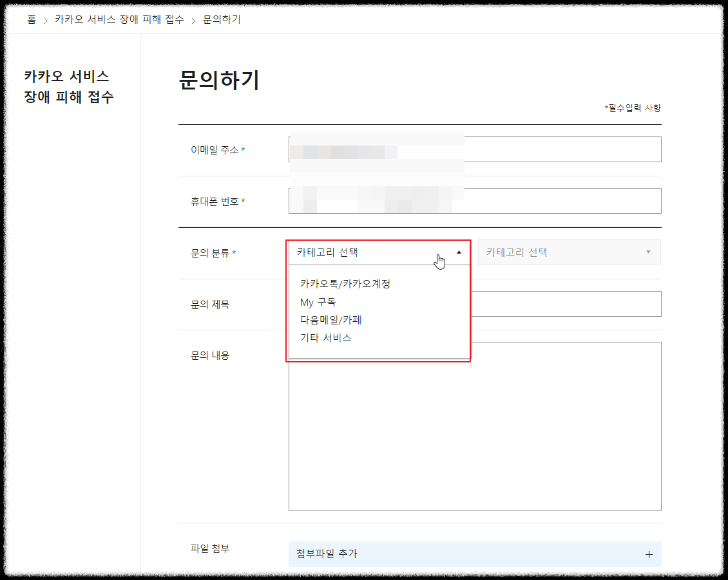Focus the 문의 제목 input field
728x580 pixels.
pyautogui.click(x=566, y=304)
